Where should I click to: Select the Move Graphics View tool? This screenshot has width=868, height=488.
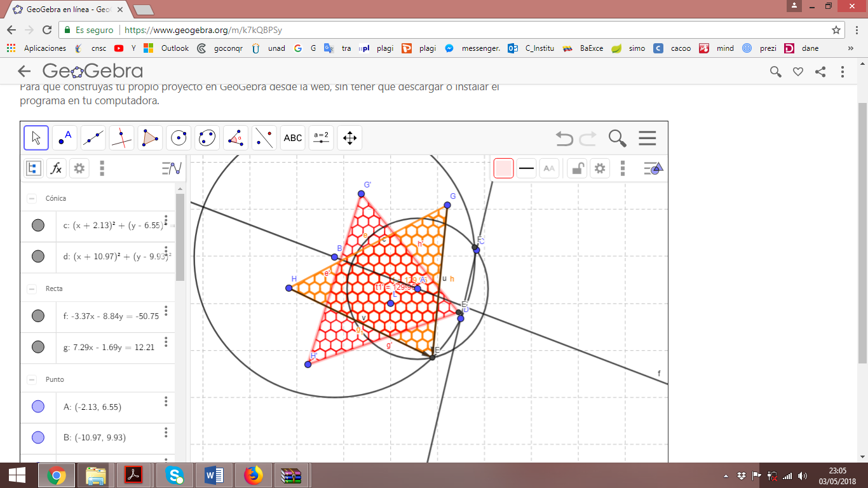point(349,137)
